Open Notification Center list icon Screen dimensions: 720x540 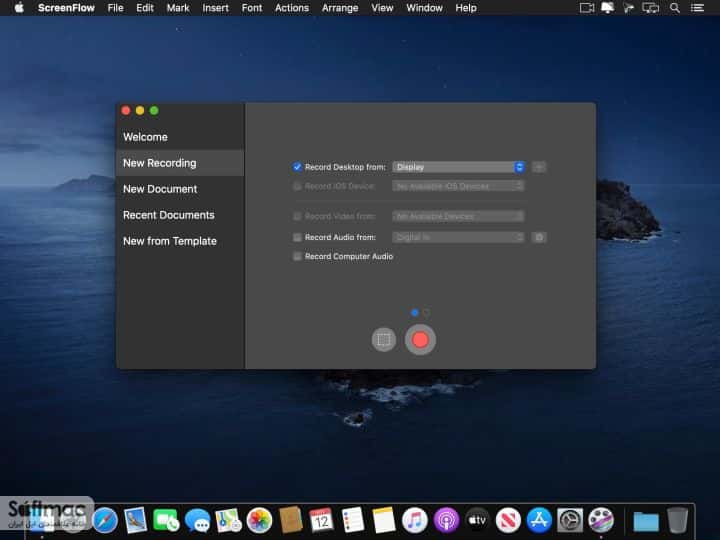point(698,8)
